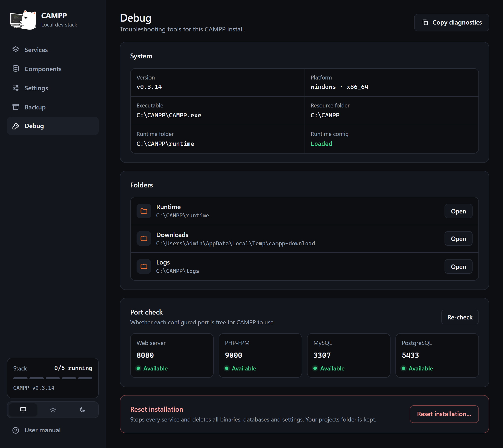Open the Logs folder

tap(458, 267)
